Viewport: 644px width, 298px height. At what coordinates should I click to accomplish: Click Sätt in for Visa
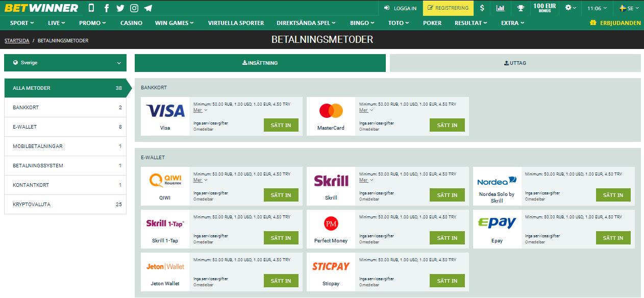click(x=281, y=125)
